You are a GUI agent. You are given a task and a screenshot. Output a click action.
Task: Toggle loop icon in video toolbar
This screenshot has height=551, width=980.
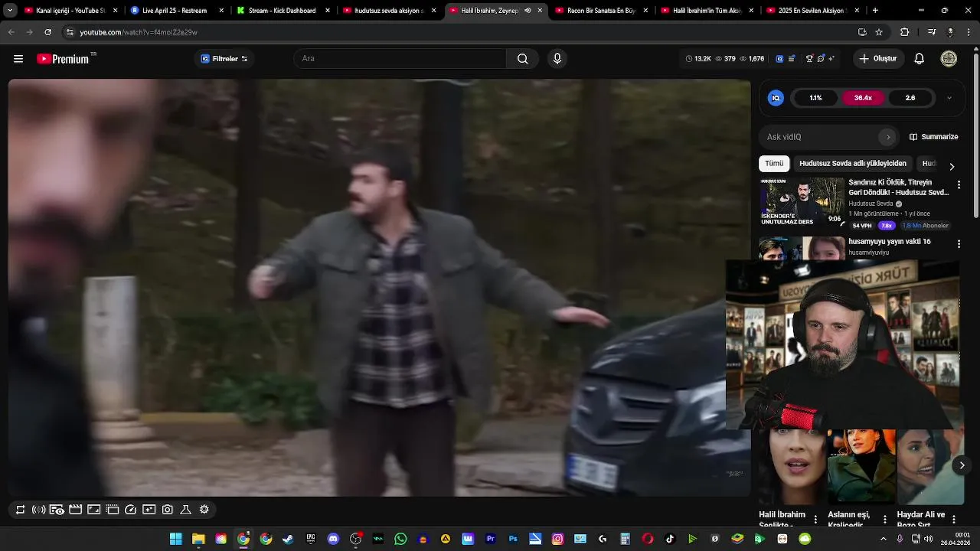(x=20, y=510)
